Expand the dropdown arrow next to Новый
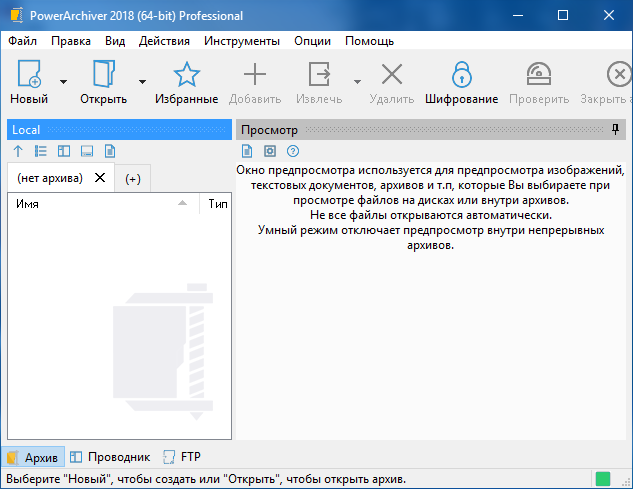This screenshot has width=633, height=489. [x=63, y=82]
